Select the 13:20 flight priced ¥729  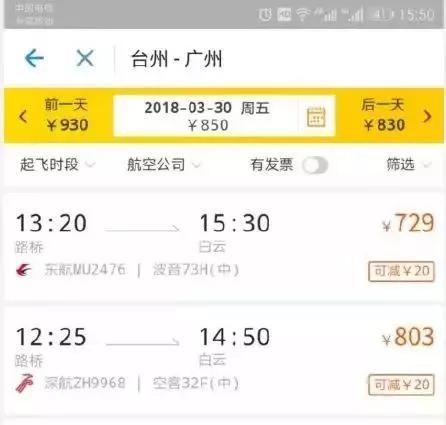tap(224, 247)
